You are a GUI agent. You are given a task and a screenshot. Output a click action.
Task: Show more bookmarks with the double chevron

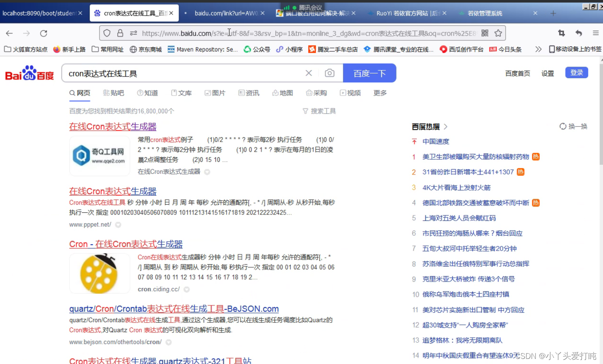coord(538,49)
